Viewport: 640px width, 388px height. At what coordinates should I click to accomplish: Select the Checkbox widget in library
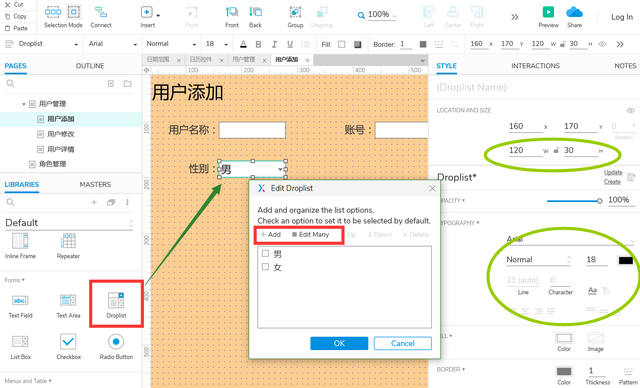[x=68, y=347]
